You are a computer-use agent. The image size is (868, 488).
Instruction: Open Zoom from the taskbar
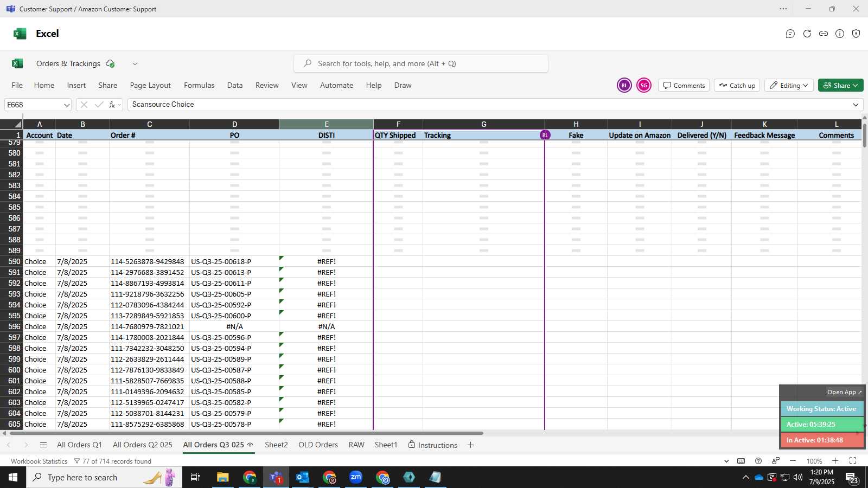click(x=356, y=477)
